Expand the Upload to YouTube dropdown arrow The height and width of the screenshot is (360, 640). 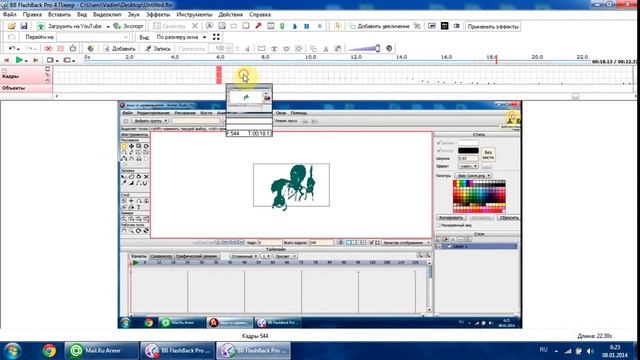108,27
